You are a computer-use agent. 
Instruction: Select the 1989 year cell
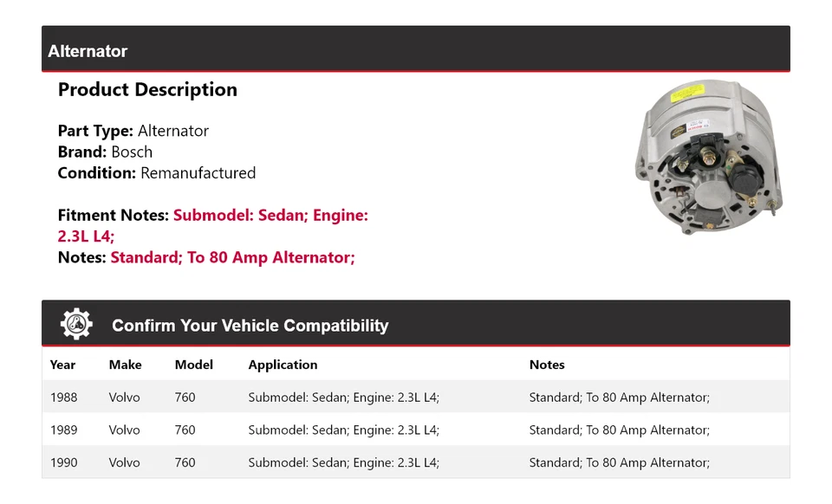click(63, 430)
